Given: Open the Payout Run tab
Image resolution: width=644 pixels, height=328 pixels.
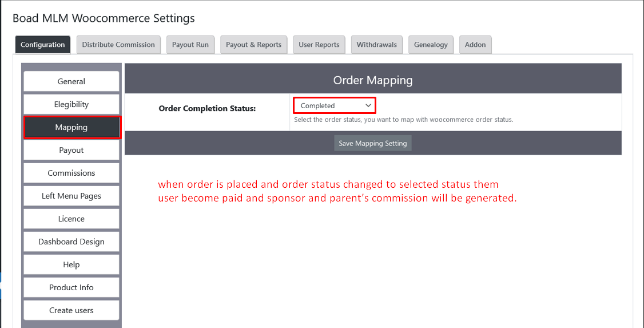Looking at the screenshot, I should (190, 45).
